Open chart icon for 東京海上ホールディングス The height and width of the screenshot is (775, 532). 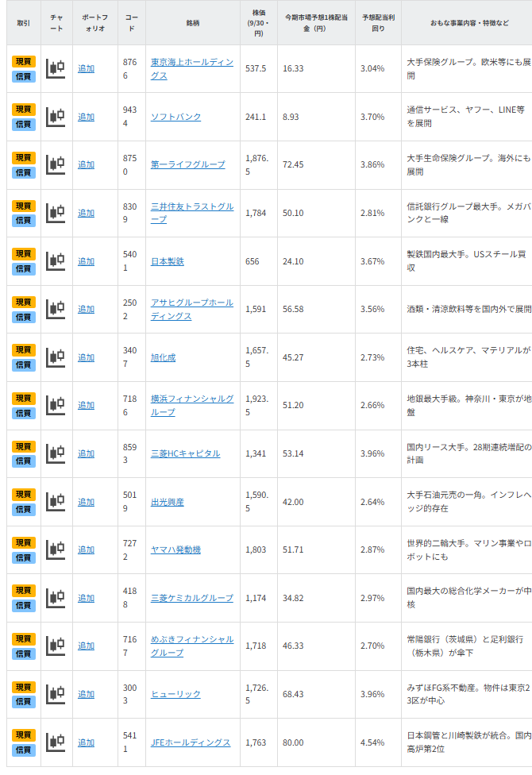pyautogui.click(x=56, y=69)
